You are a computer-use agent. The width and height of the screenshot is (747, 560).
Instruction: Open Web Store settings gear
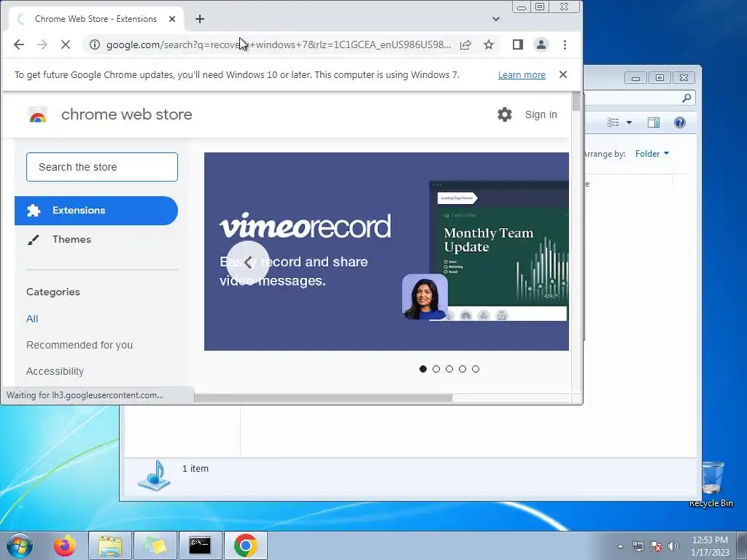[505, 114]
